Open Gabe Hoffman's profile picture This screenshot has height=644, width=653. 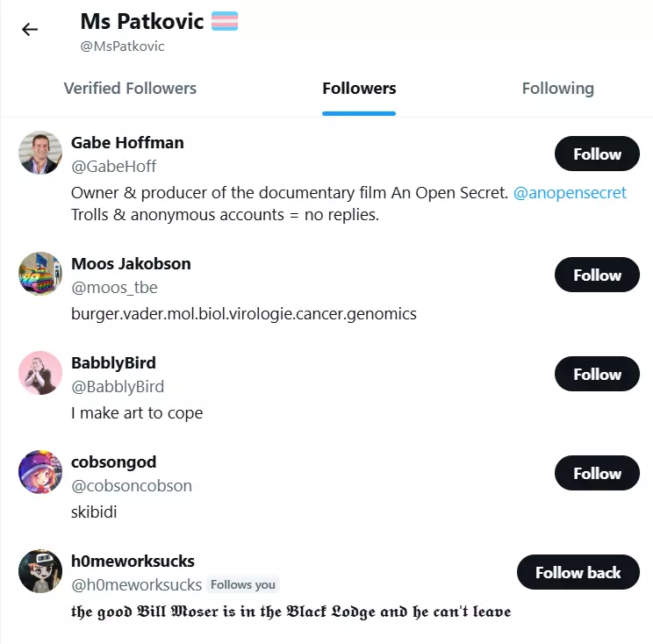[39, 154]
